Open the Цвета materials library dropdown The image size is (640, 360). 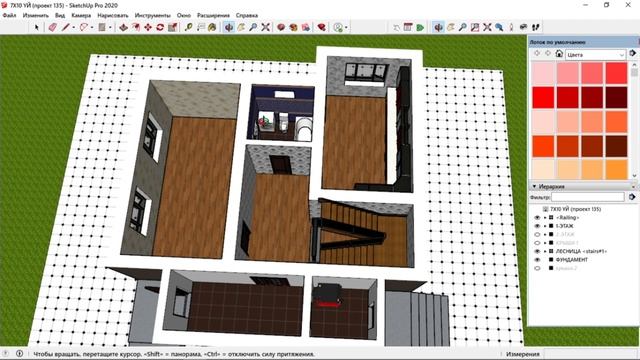(595, 54)
